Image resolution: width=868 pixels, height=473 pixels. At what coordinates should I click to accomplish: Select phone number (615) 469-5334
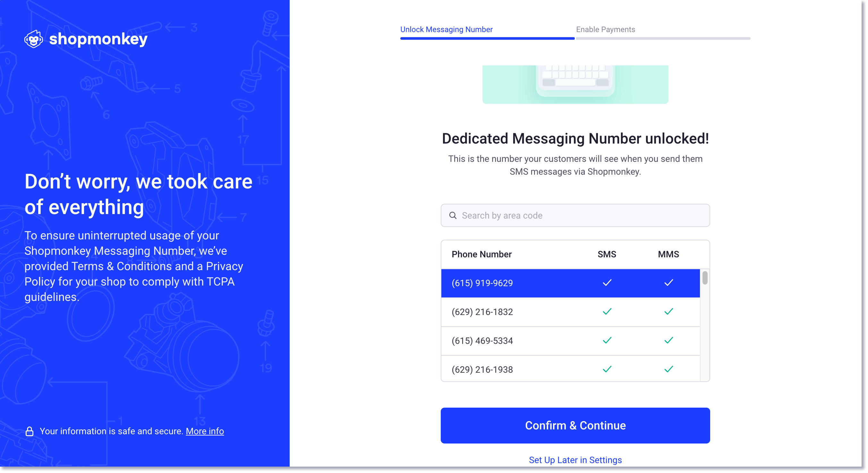click(570, 341)
